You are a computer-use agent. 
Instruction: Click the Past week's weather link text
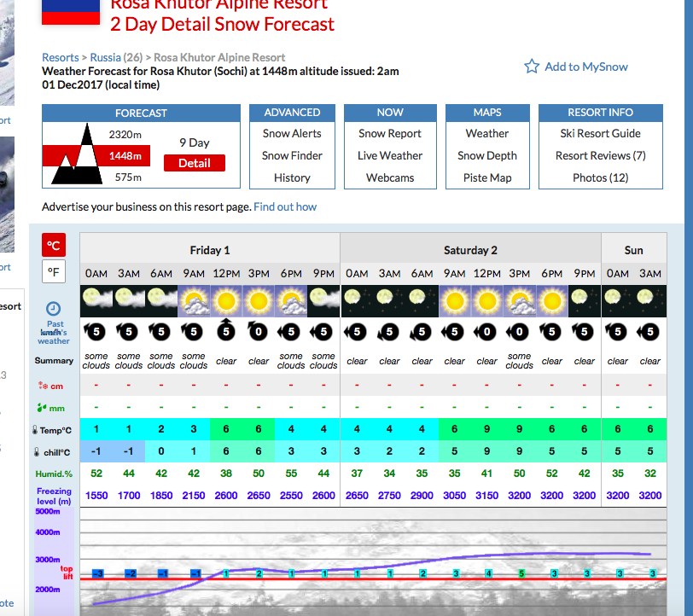point(54,332)
